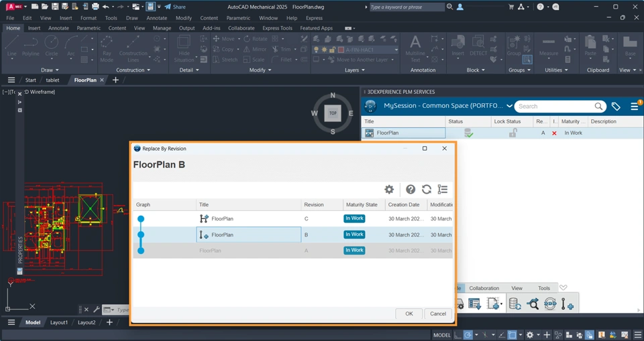This screenshot has height=341, width=644.
Task: Expand the Block panel dropdown
Action: [476, 70]
